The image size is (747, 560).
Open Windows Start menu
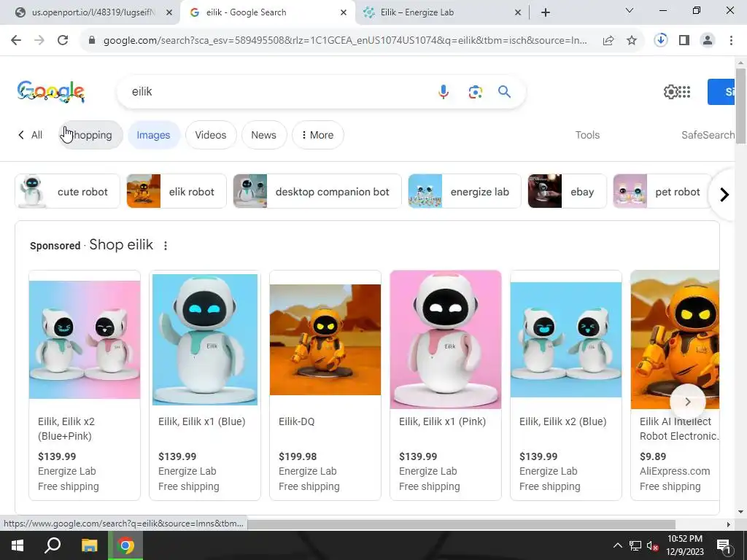tap(18, 545)
